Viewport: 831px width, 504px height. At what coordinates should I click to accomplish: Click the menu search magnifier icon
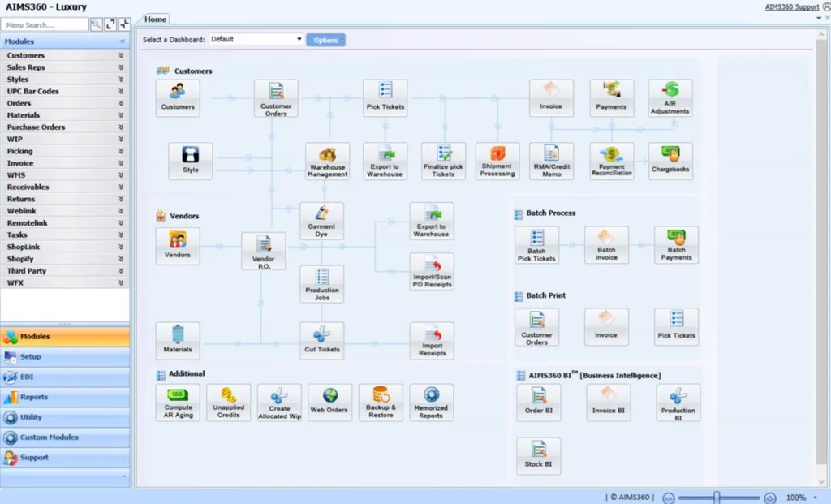point(96,24)
